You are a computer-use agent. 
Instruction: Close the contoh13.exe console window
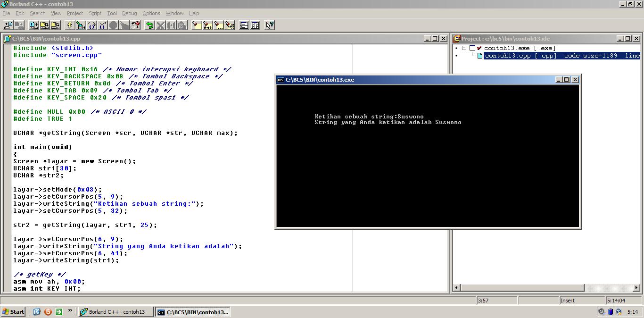(x=575, y=80)
